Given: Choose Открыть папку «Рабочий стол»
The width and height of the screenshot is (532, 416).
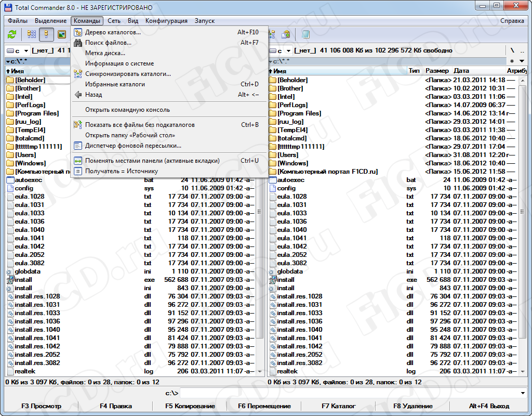Looking at the screenshot, I should click(169, 135).
